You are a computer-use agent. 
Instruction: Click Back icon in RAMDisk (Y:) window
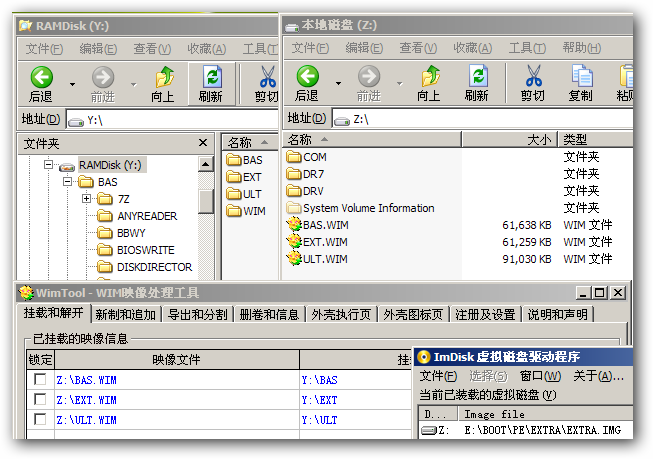pos(42,77)
